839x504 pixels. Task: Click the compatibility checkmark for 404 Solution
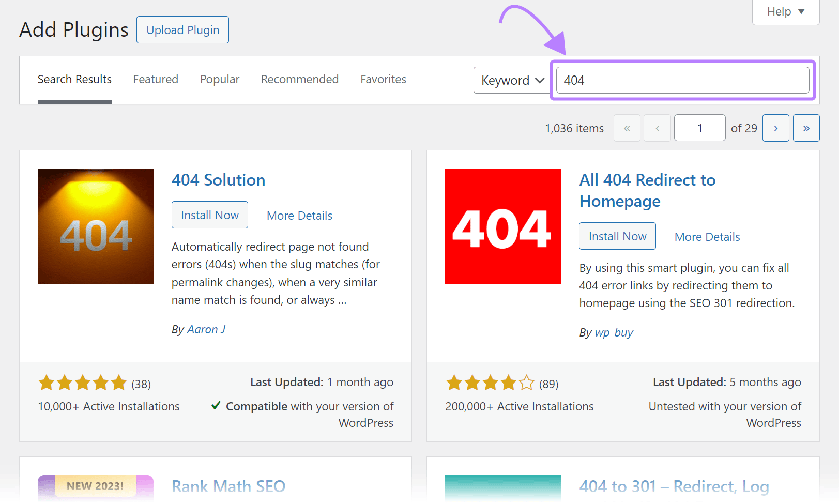point(216,406)
